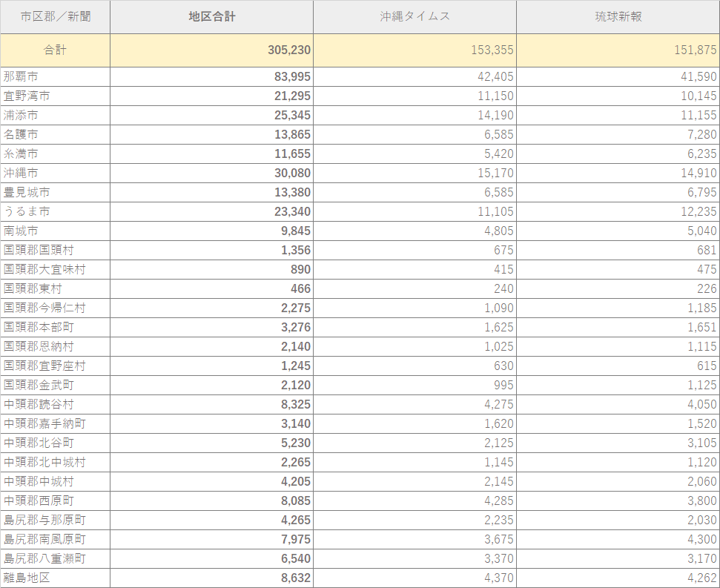Click the 3,105 value for 北谷町
The image size is (720, 588).
tap(702, 443)
